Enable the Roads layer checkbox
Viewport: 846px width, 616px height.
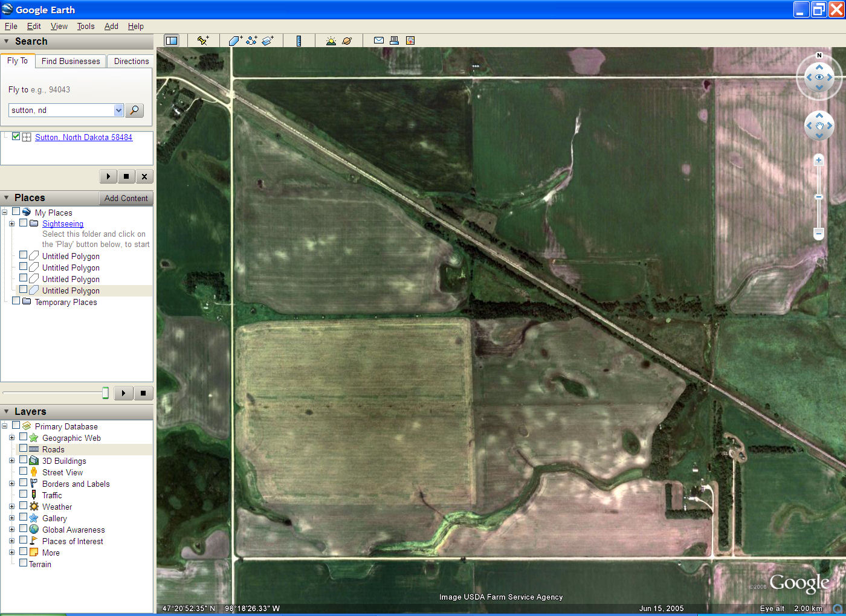24,449
